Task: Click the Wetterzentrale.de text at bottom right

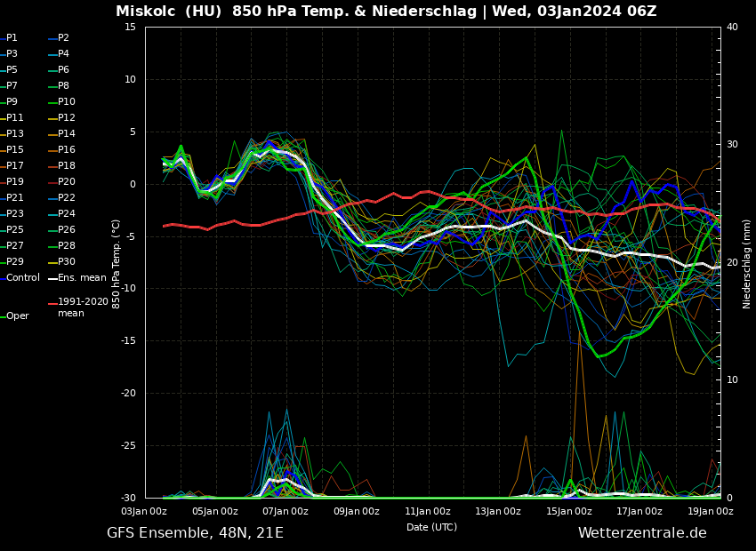Action: coord(642,533)
